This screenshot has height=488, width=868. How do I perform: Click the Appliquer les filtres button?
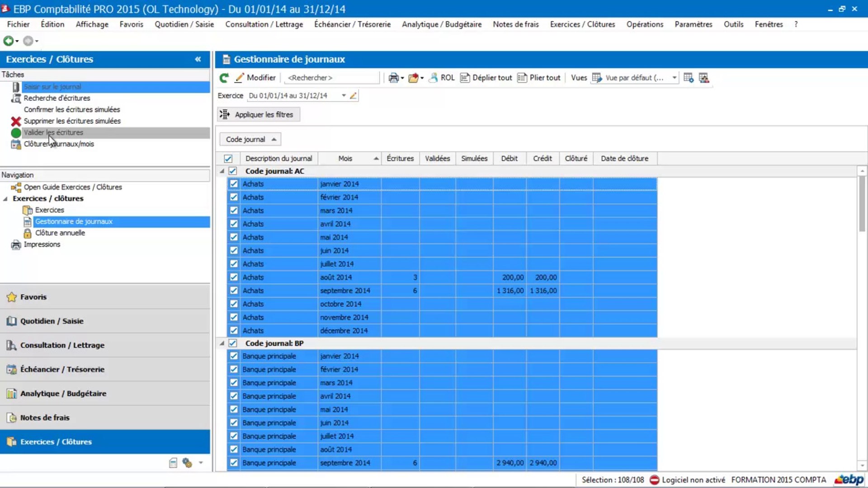pos(258,115)
